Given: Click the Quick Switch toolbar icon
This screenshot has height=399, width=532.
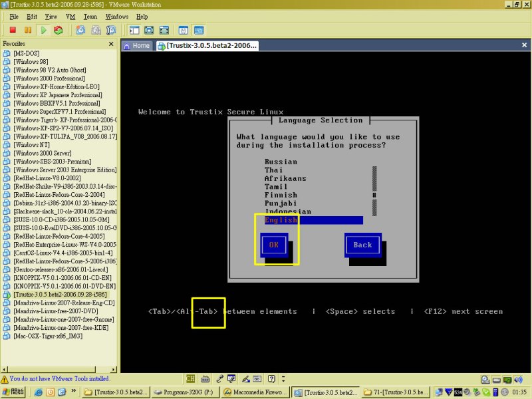Looking at the screenshot, I should coord(149,30).
